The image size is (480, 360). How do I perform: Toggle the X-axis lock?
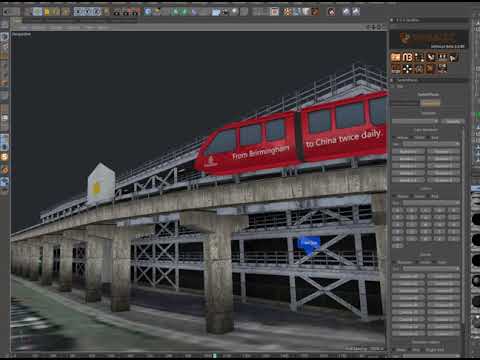(79, 12)
